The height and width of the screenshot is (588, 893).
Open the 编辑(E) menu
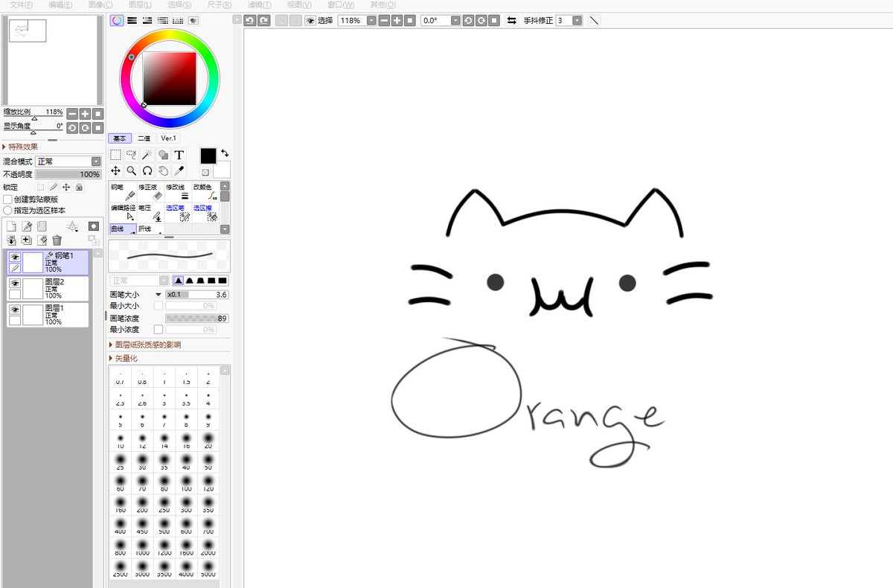pos(60,4)
